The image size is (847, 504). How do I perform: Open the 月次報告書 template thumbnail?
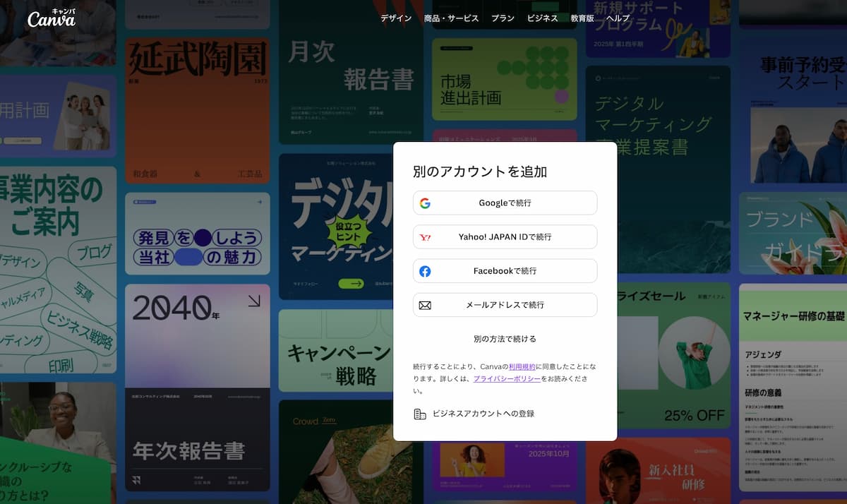[x=351, y=73]
